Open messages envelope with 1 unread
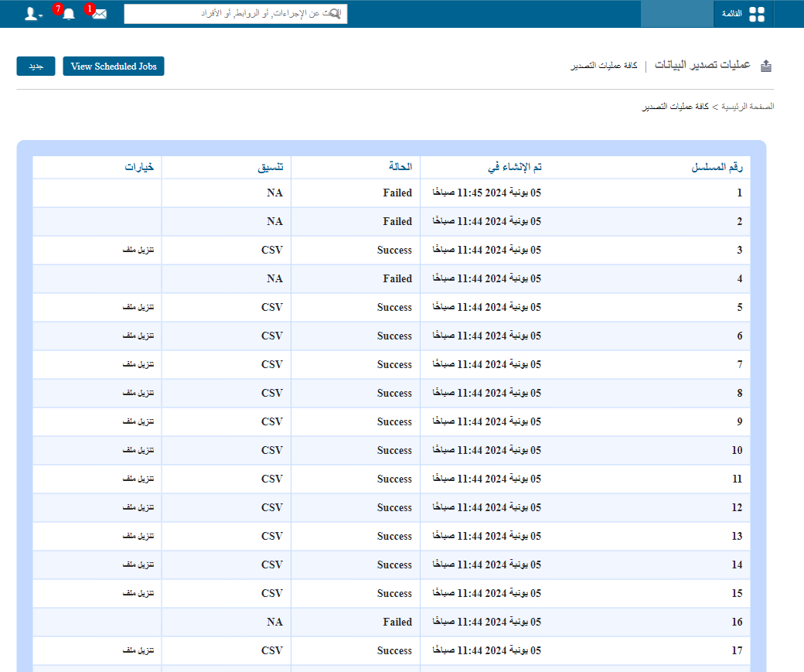Viewport: 804px width, 672px height. coord(100,14)
